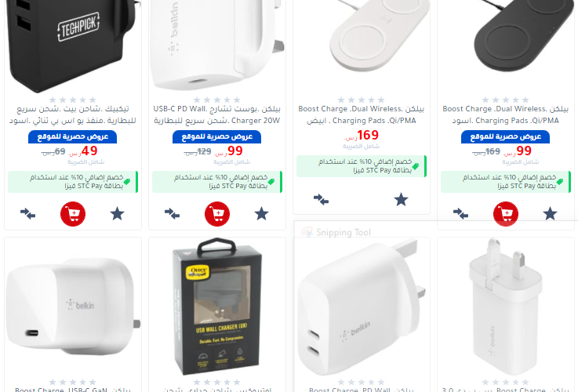Star the white Dual Wireless Charging Pads

point(401,200)
